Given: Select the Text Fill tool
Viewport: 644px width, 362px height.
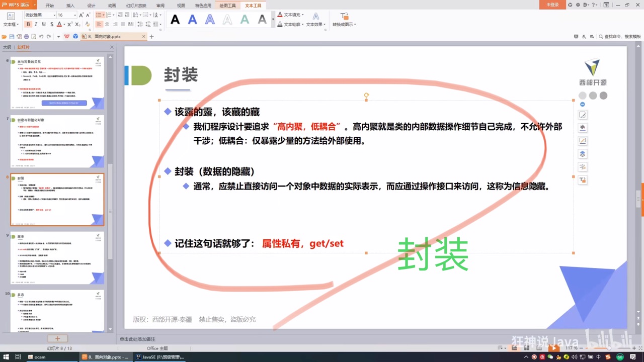Looking at the screenshot, I should pos(290,15).
